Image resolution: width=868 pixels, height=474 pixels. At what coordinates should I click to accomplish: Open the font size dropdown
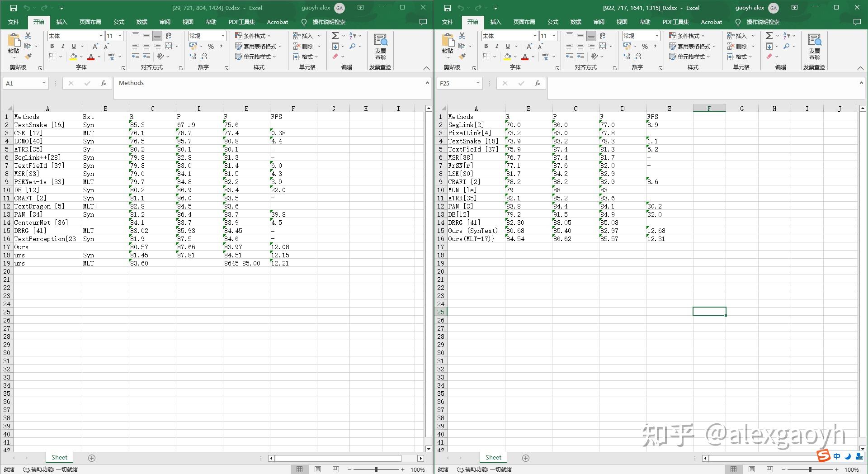click(x=120, y=36)
